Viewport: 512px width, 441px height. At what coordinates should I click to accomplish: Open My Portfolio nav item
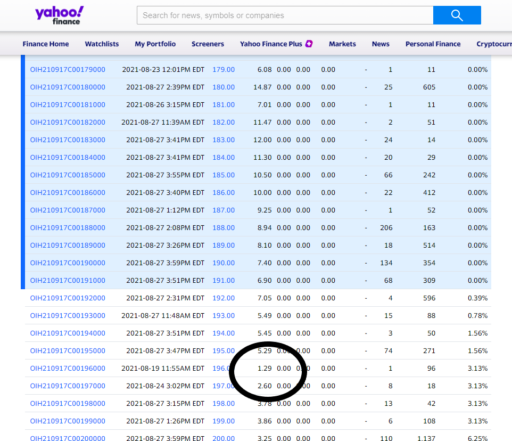(155, 44)
